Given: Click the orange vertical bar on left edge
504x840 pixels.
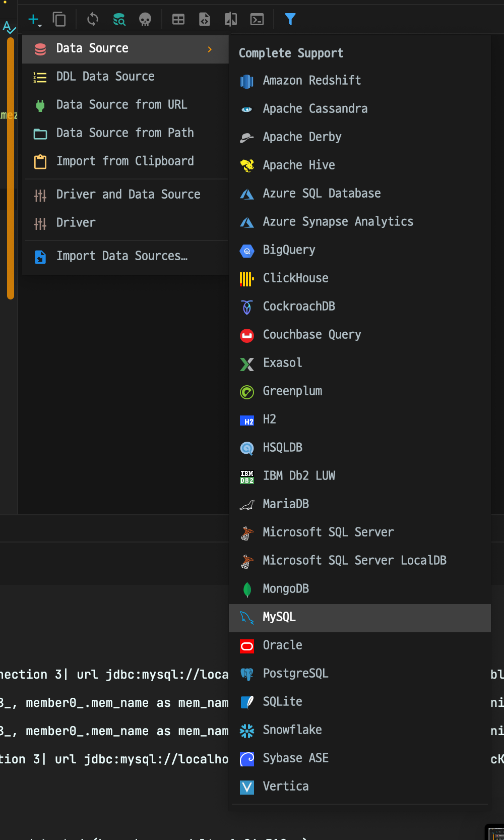Looking at the screenshot, I should (10, 168).
